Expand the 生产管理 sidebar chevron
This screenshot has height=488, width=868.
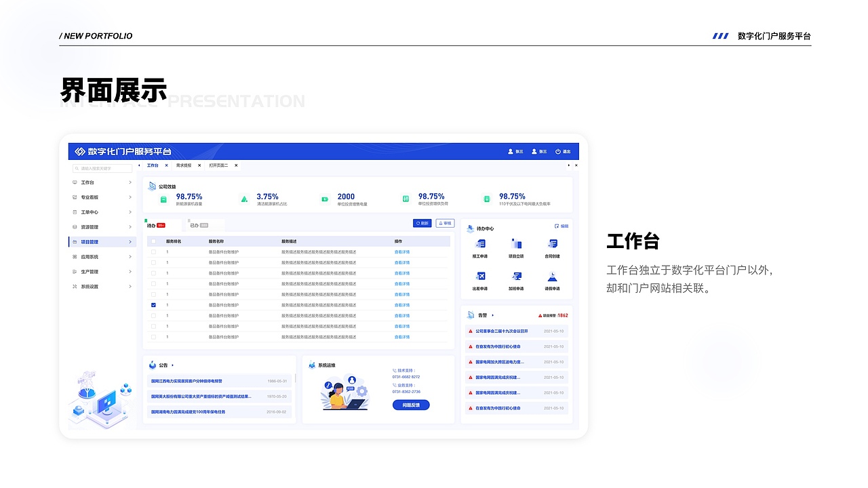click(x=130, y=272)
